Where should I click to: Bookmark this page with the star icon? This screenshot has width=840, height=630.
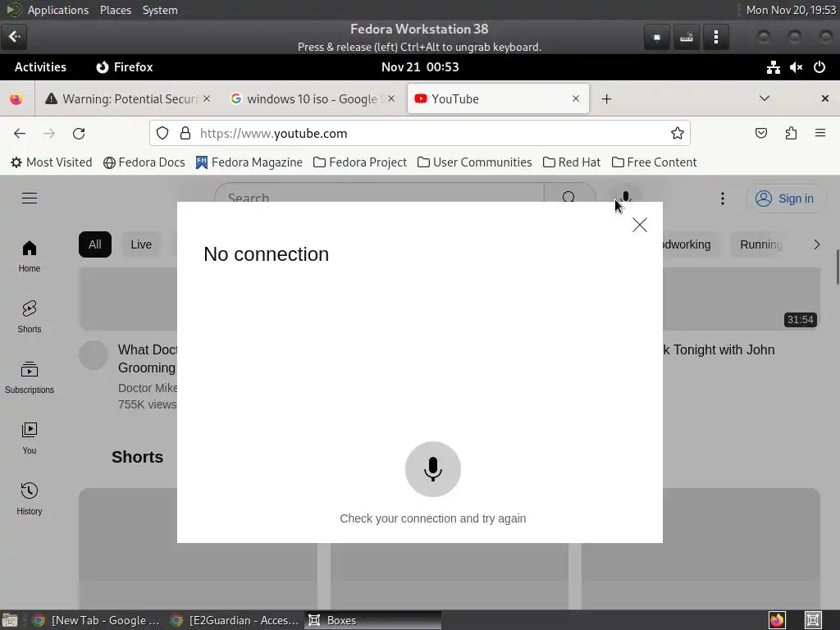pos(677,134)
